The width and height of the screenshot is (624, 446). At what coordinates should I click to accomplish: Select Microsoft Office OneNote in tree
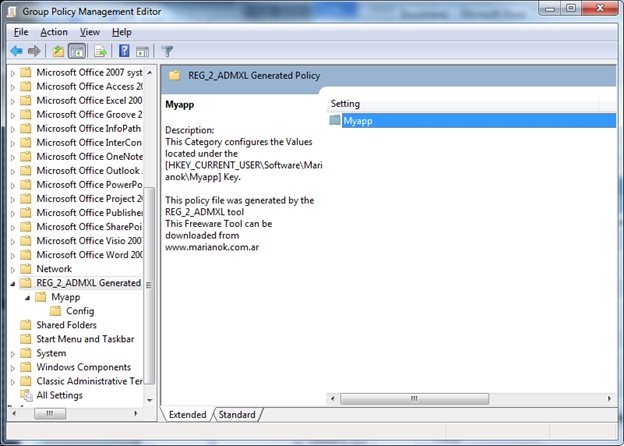pyautogui.click(x=89, y=156)
